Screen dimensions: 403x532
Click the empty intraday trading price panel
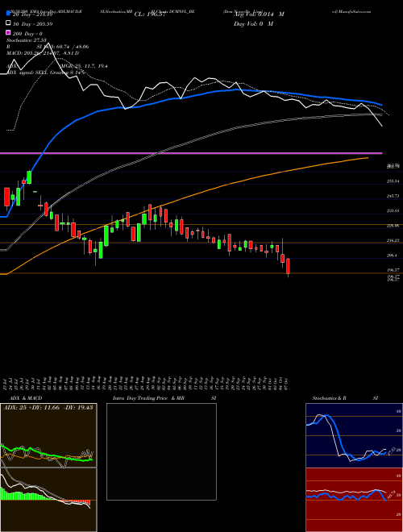click(161, 451)
